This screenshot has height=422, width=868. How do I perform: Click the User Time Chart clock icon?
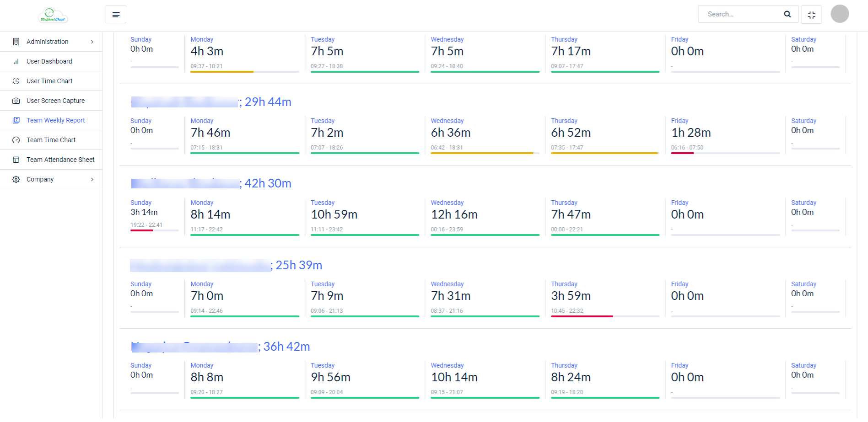[16, 81]
